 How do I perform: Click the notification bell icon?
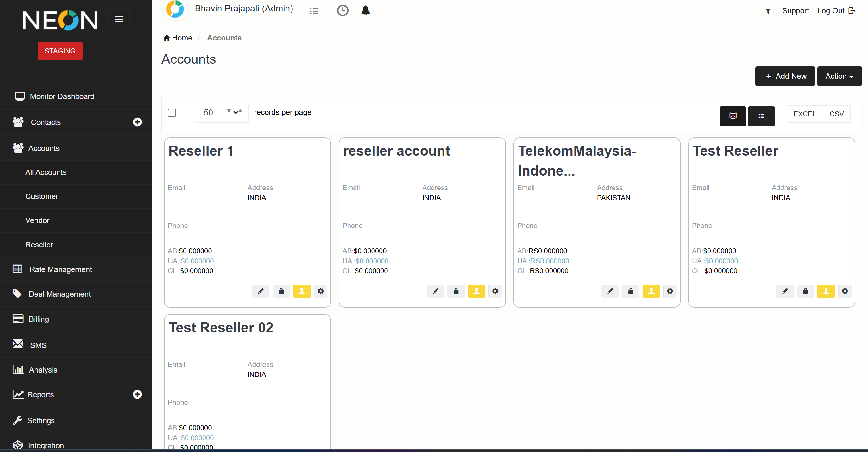[365, 10]
